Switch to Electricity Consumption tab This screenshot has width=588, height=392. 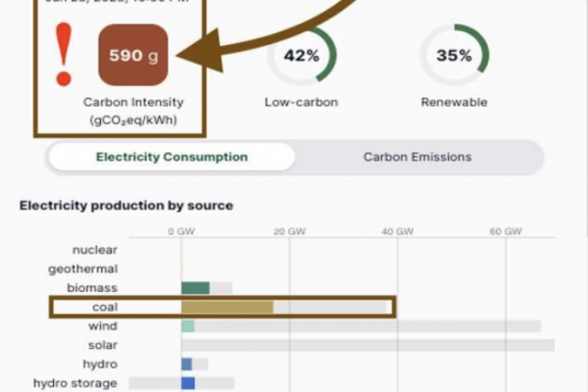pos(171,157)
